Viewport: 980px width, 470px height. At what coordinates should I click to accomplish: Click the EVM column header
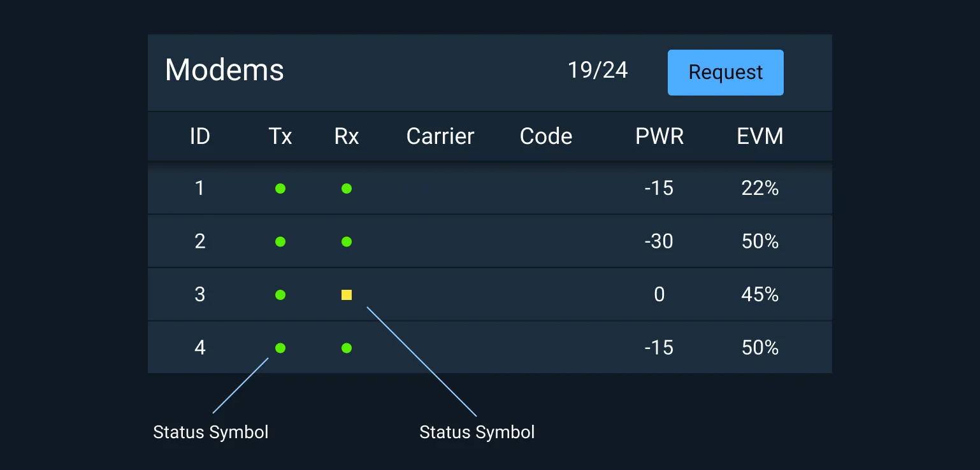coord(761,136)
